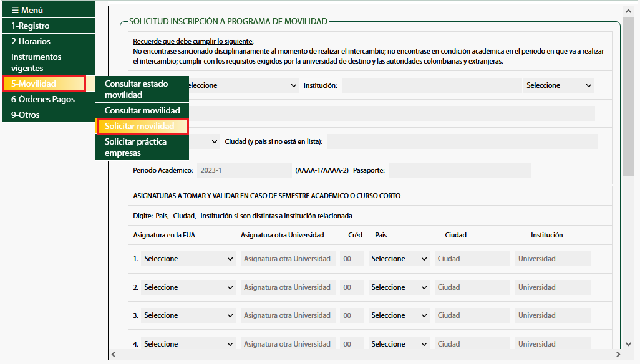Click the Ciudad (y pais) text field

coord(462,141)
